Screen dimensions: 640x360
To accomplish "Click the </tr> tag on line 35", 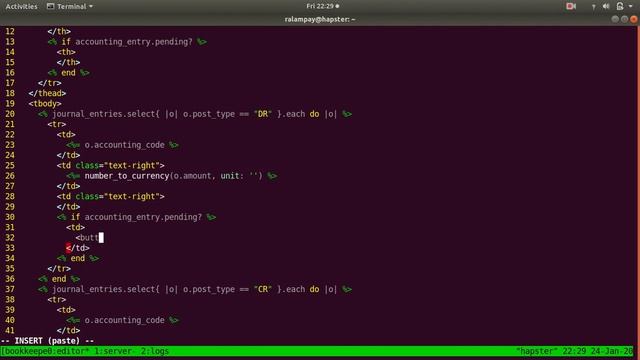I will point(59,269).
